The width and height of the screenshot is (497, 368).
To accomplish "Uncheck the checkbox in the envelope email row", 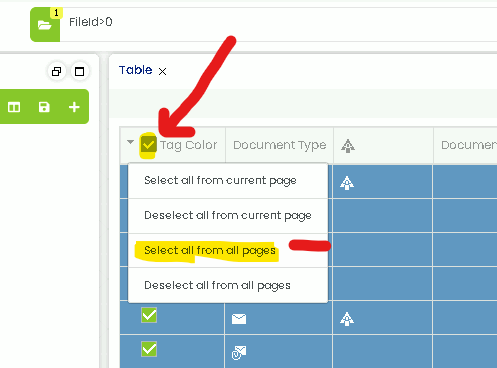I will click(x=149, y=315).
